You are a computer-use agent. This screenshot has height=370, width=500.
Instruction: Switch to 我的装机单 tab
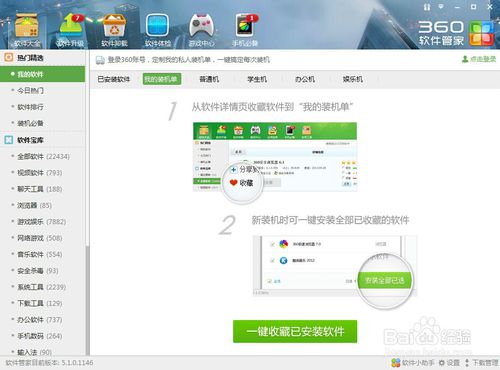(162, 79)
